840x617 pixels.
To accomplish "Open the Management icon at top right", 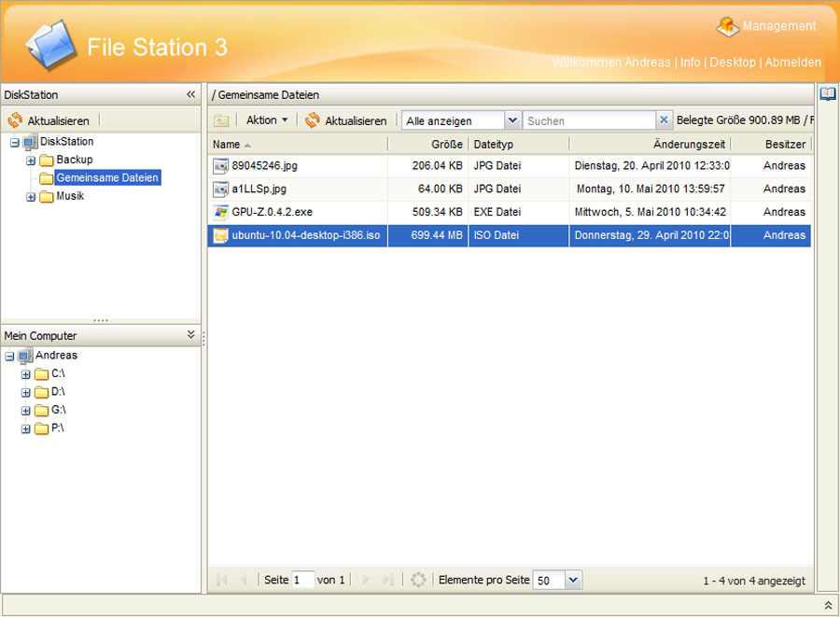I will tap(727, 26).
